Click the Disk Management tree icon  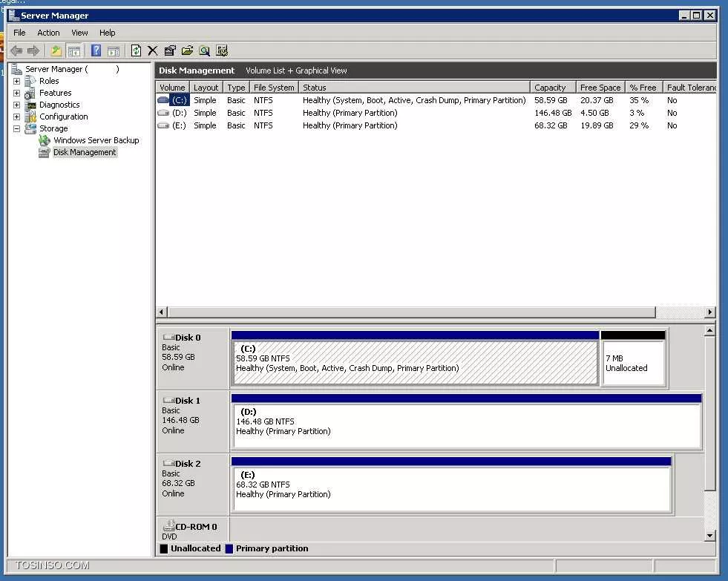[x=44, y=152]
